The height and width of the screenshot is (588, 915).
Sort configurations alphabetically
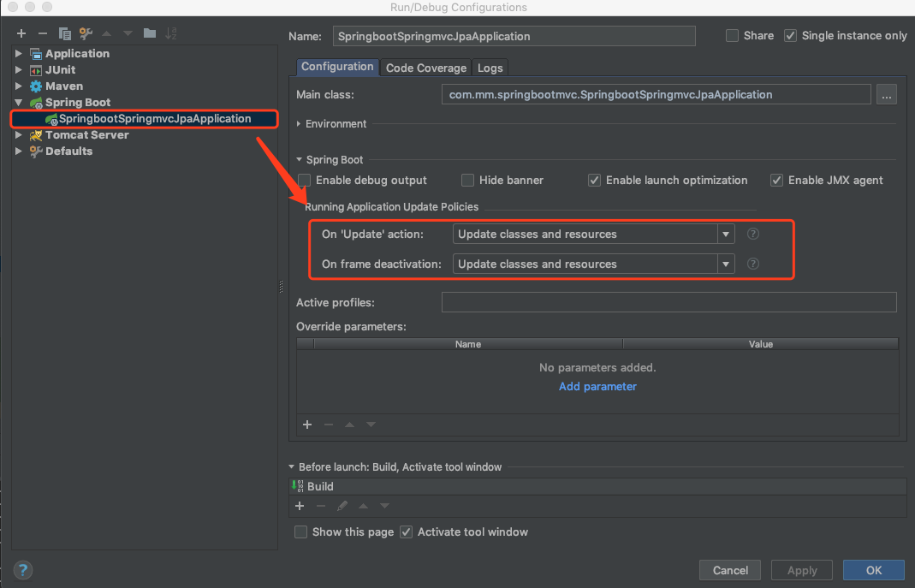[x=170, y=33]
